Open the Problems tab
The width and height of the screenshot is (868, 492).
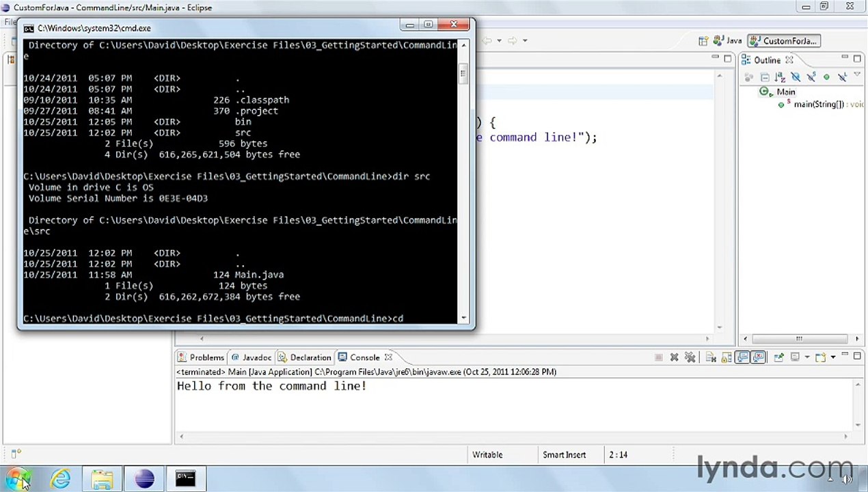[x=201, y=357]
